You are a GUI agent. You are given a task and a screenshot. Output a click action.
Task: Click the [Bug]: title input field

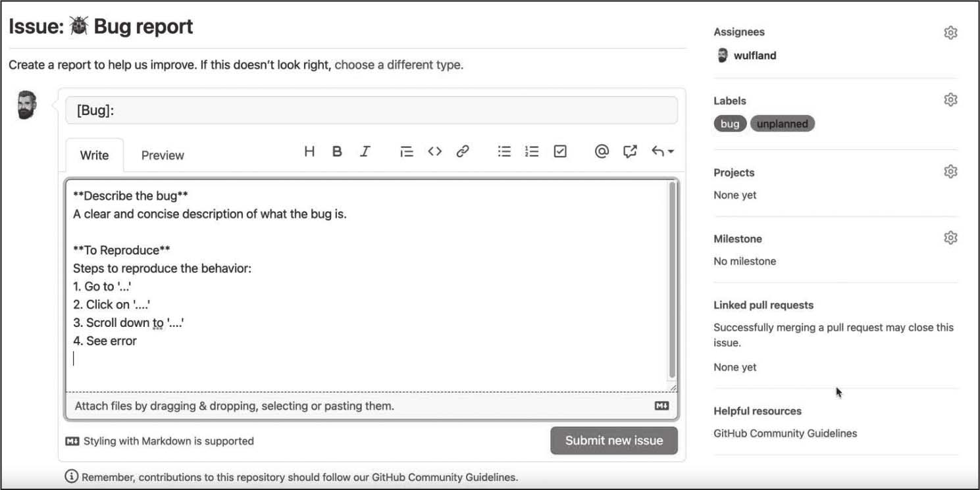pyautogui.click(x=371, y=110)
